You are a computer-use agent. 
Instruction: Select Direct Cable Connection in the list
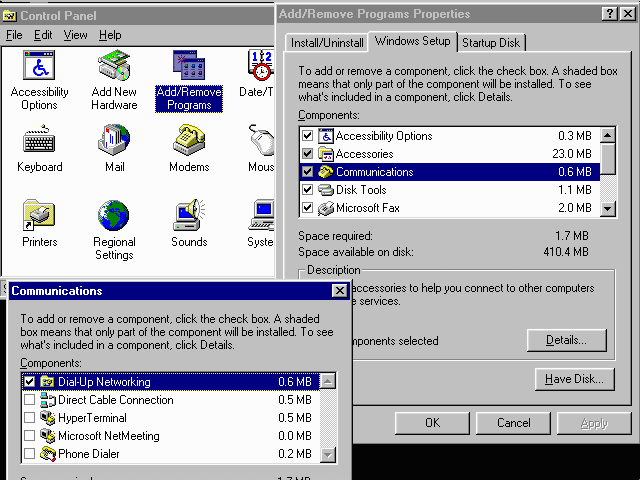point(115,400)
